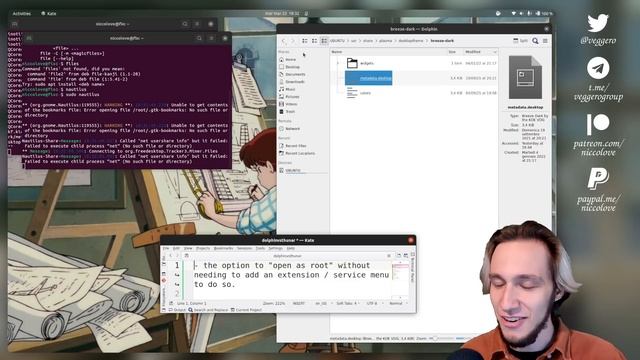This screenshot has width=640, height=360.
Task: Open Dolphin hamburger menu
Action: tap(545, 41)
